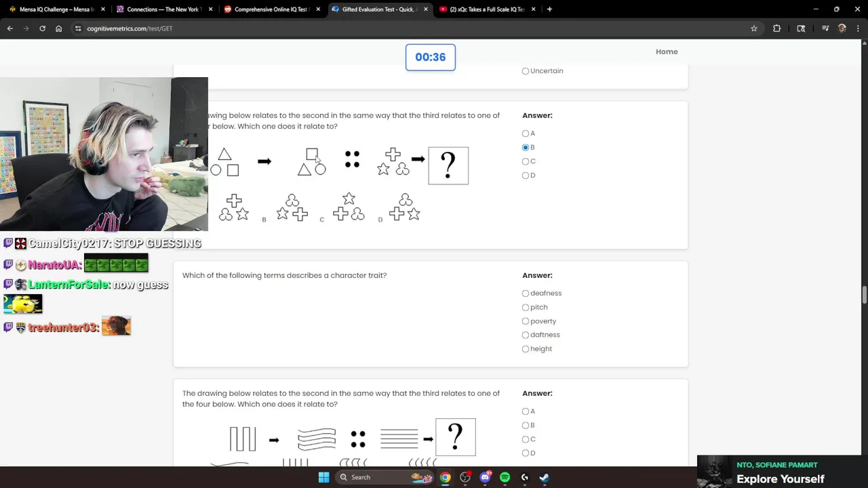
Task: View site information icon beside the URL
Action: point(78,28)
